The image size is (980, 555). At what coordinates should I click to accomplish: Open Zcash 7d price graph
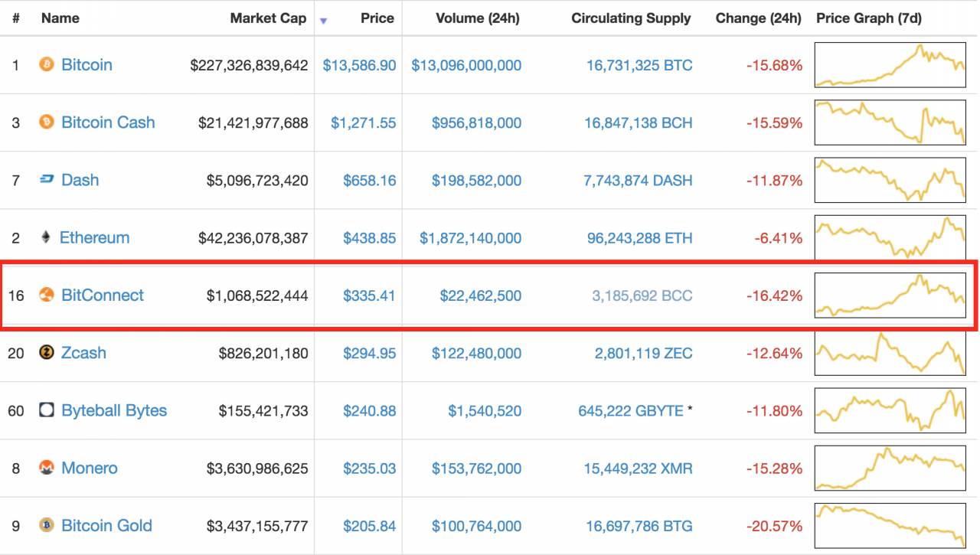pos(890,353)
